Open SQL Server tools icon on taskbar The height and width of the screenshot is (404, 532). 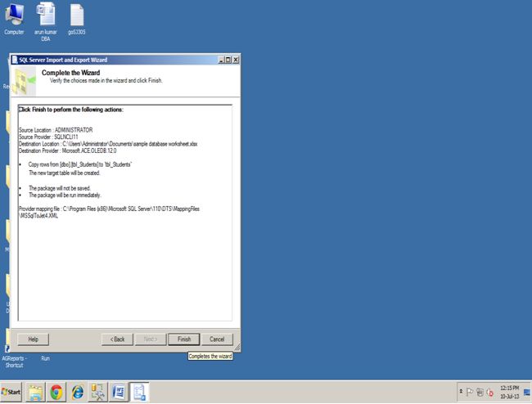coord(97,392)
